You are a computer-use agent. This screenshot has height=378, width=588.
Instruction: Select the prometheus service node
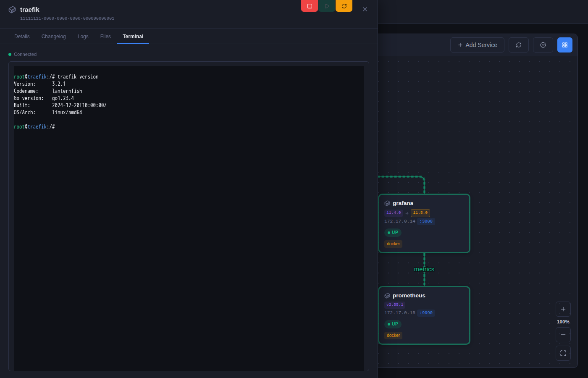tap(424, 315)
